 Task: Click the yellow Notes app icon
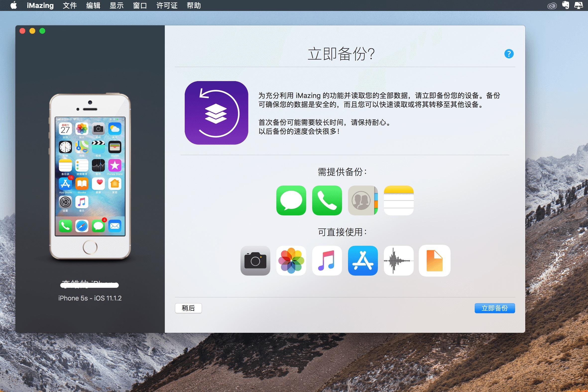tap(398, 200)
